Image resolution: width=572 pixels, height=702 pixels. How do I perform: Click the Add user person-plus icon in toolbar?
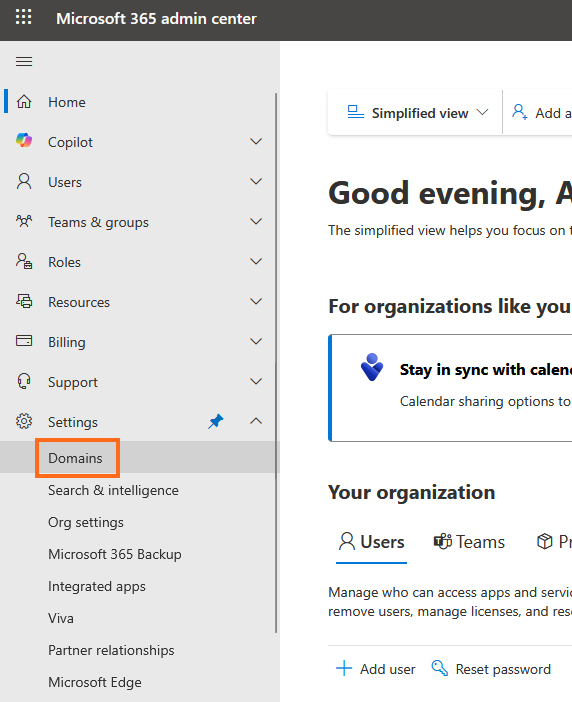pos(520,112)
